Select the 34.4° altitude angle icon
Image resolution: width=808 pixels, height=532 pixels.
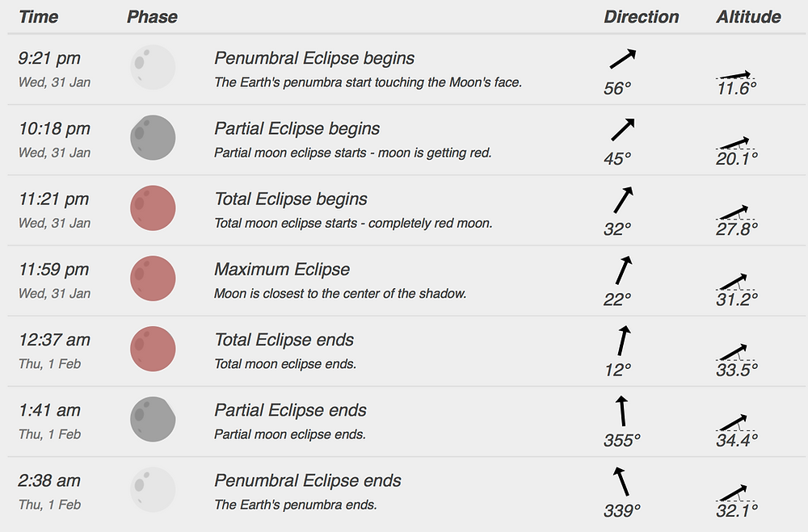click(x=735, y=423)
